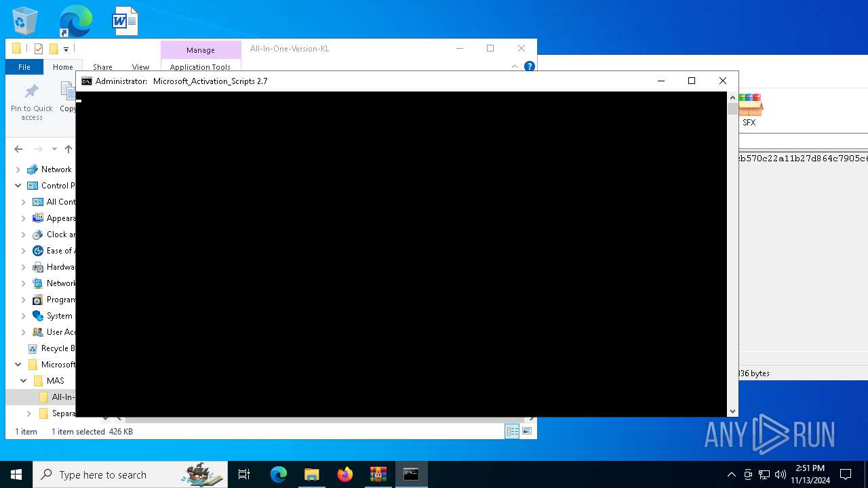Open Microsoft Edge desktop shortcut
The image size is (868, 488).
[x=75, y=21]
